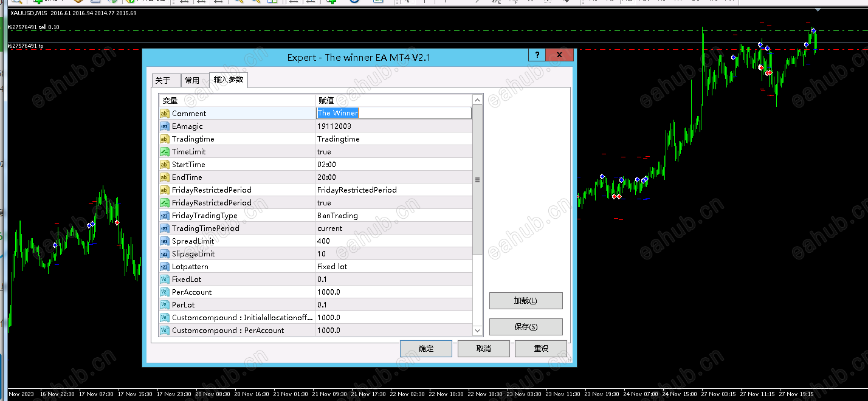Cancel with the 取消 button
The height and width of the screenshot is (401, 868).
(x=483, y=349)
